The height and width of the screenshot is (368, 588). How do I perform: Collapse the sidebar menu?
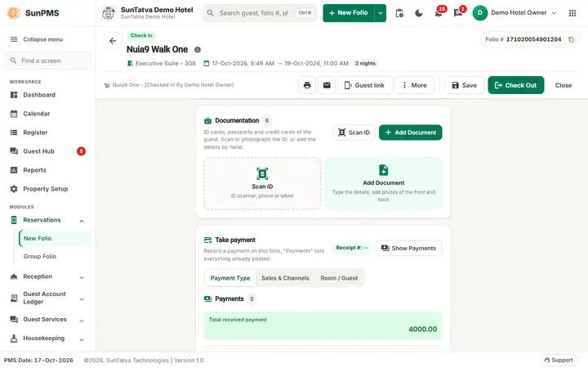(37, 39)
